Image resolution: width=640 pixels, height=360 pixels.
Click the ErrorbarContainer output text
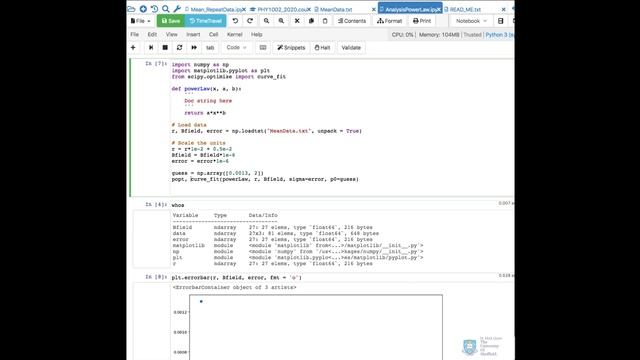tap(234, 287)
